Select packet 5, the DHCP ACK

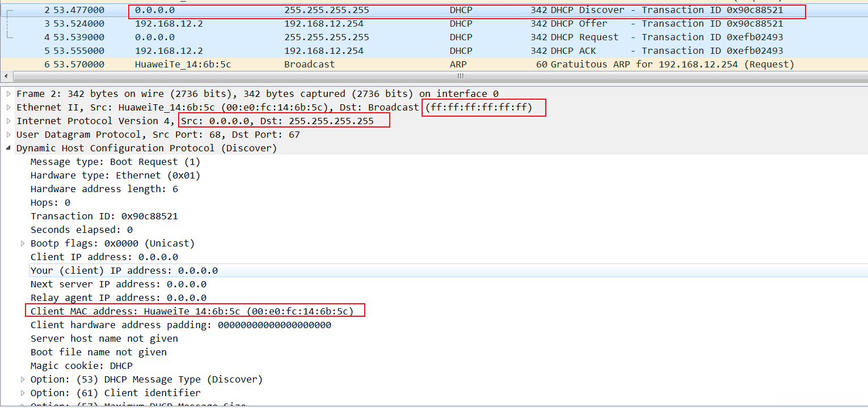(x=434, y=51)
